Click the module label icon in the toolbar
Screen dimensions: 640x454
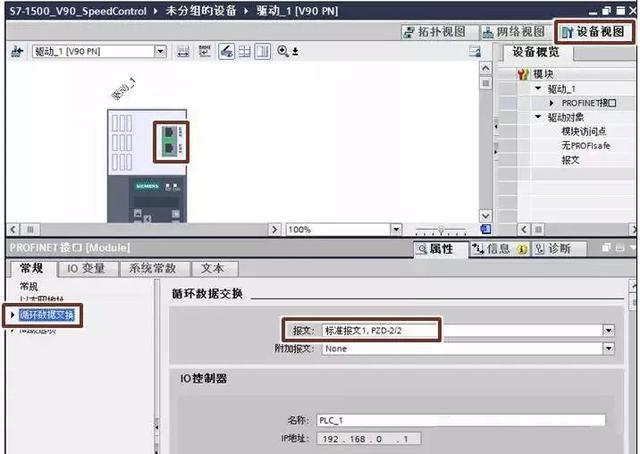pos(206,51)
